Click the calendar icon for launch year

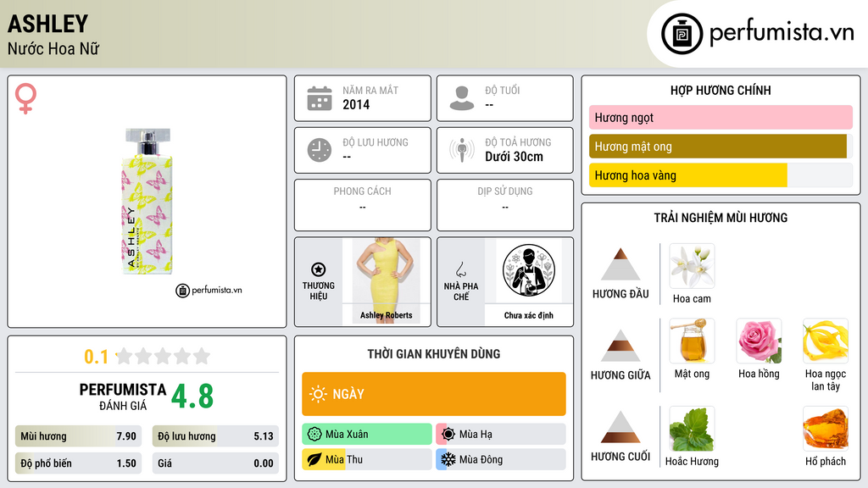(320, 98)
